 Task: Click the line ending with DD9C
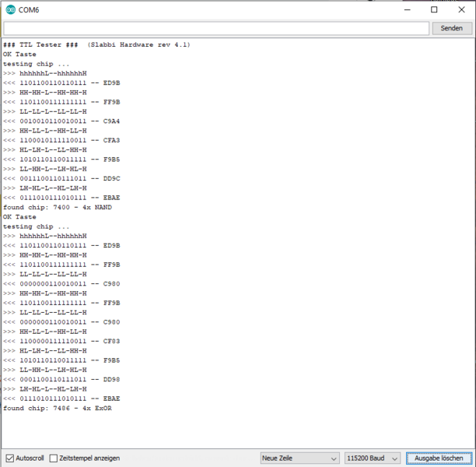pyautogui.click(x=61, y=179)
